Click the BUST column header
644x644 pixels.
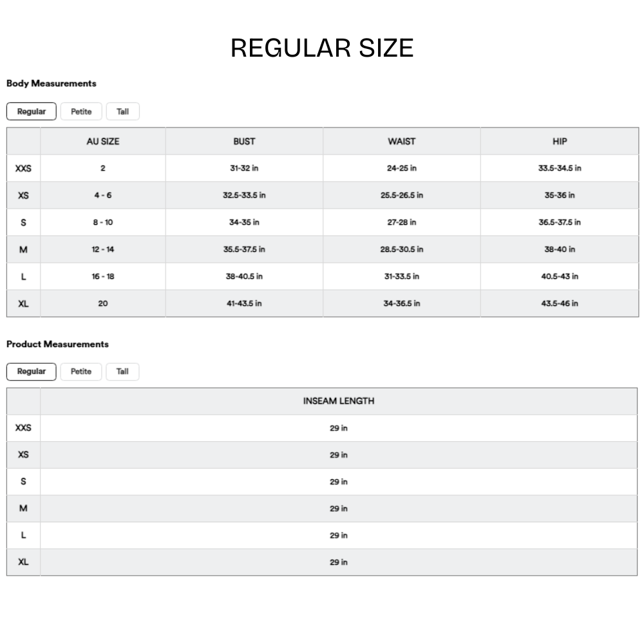(244, 141)
